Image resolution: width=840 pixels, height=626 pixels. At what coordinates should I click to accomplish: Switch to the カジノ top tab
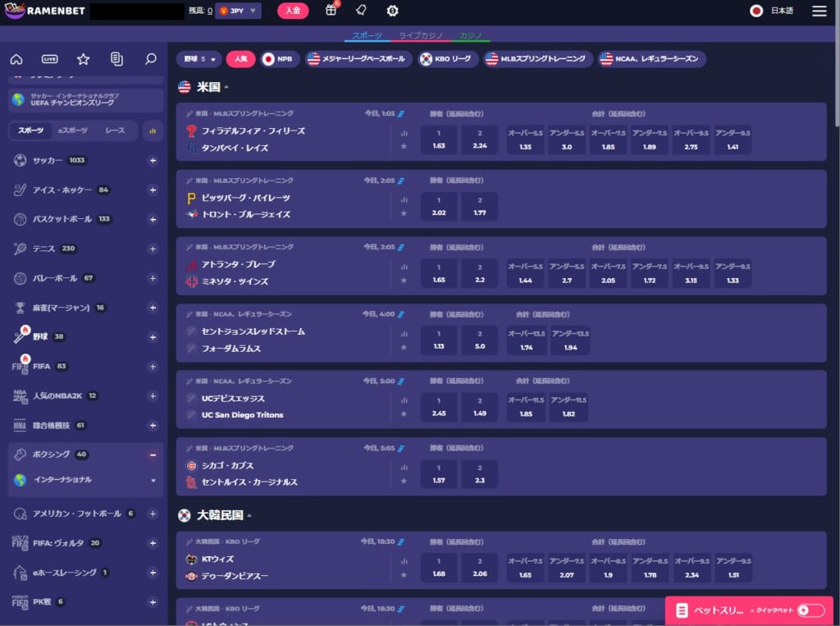[x=470, y=36]
